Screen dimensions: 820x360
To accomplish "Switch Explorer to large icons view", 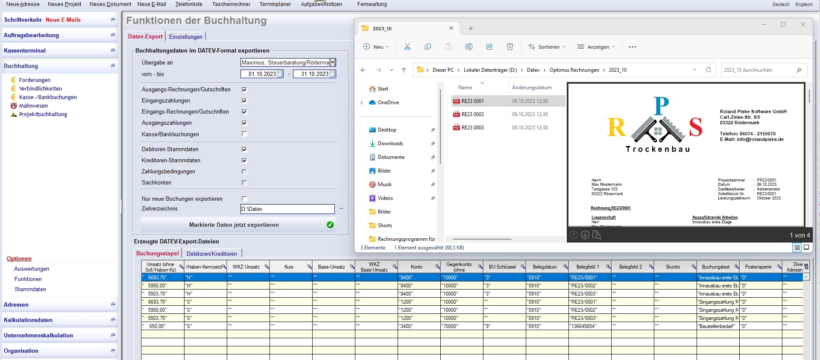I will click(x=806, y=247).
